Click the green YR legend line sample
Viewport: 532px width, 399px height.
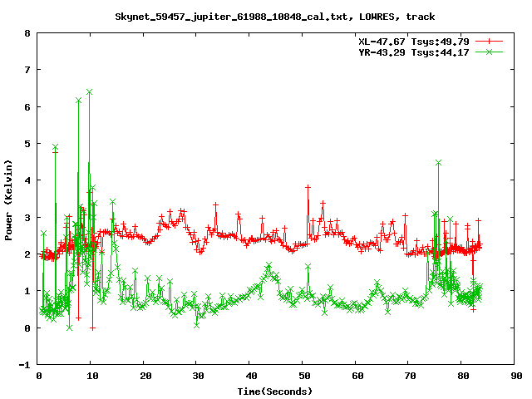pos(489,52)
